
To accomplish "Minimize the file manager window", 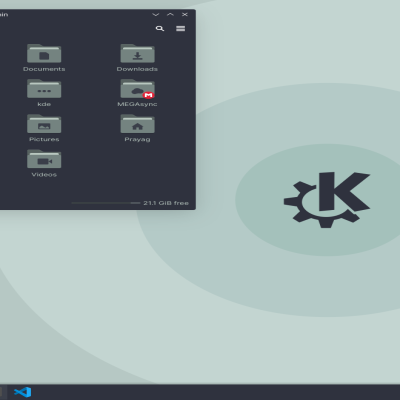I will click(x=156, y=15).
